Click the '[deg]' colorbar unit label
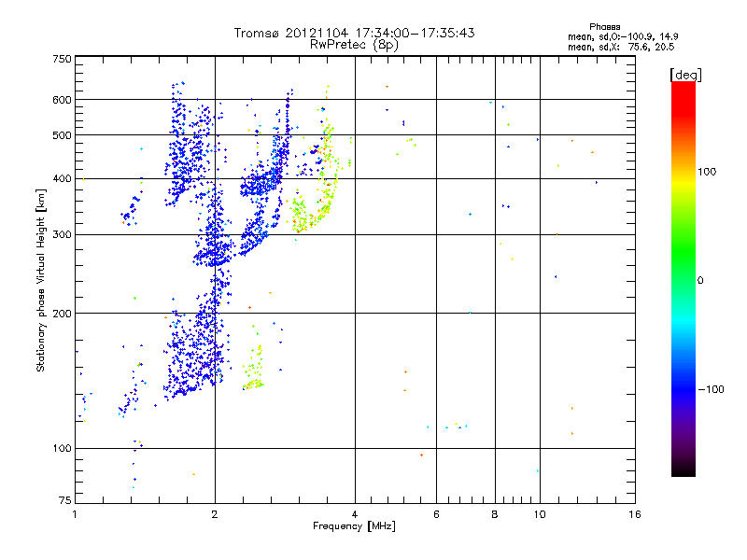 coord(685,75)
